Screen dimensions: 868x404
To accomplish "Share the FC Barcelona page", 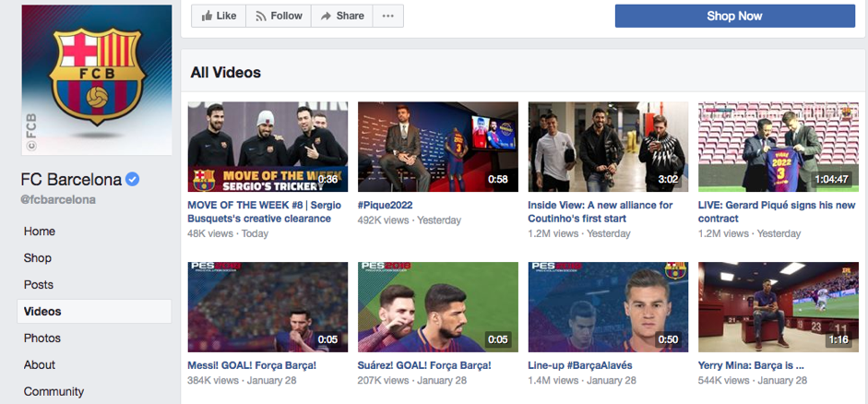I will (342, 16).
